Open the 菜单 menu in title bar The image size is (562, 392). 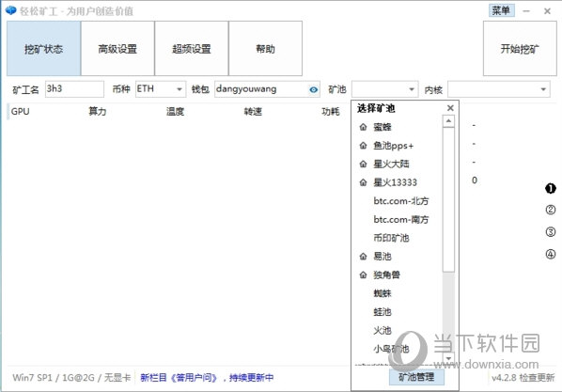tap(501, 10)
